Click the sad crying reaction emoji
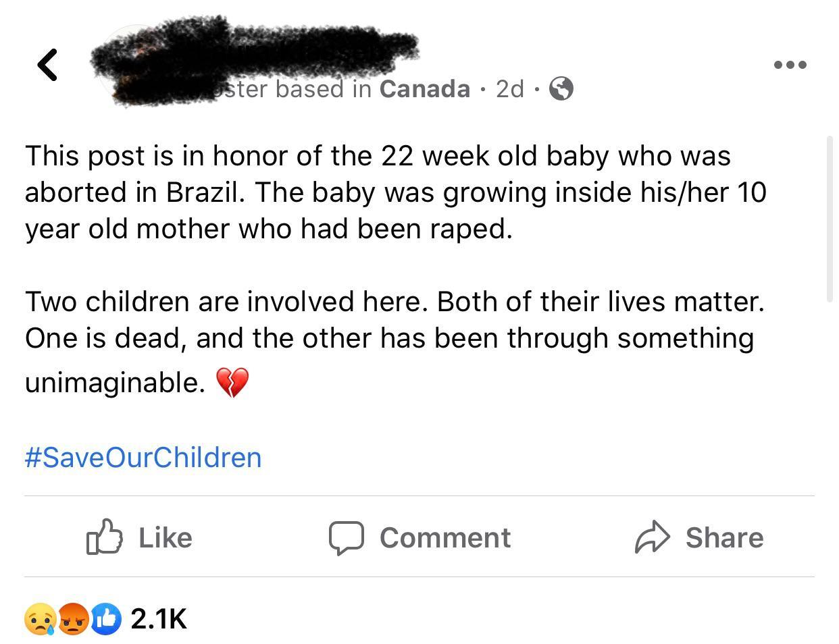 point(40,619)
